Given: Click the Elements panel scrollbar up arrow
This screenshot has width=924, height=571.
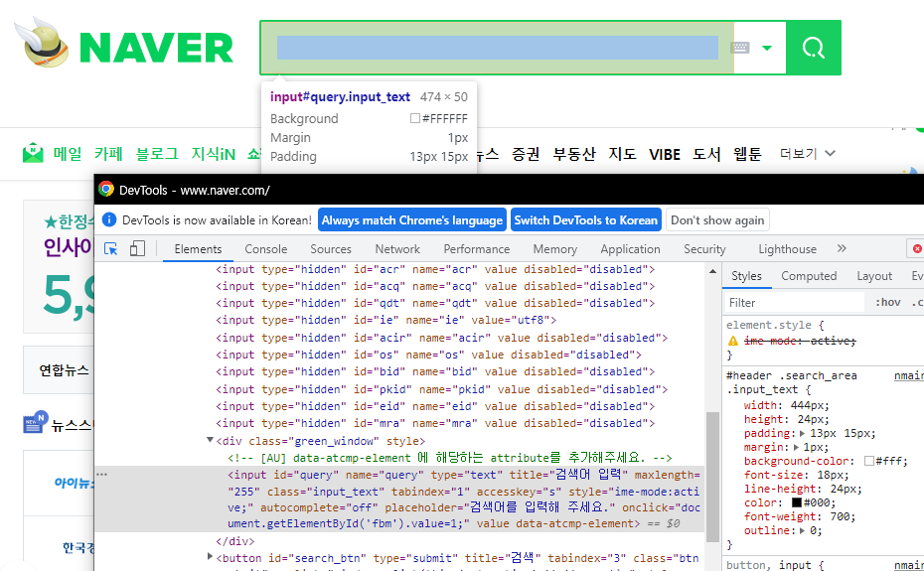Looking at the screenshot, I should pyautogui.click(x=712, y=271).
